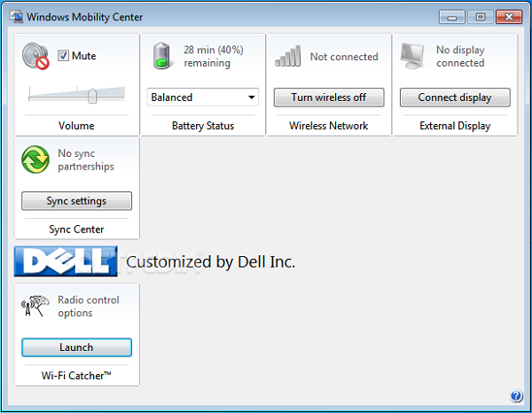Click the volume slider handle
Viewport: 532px width, 413px height.
(92, 96)
